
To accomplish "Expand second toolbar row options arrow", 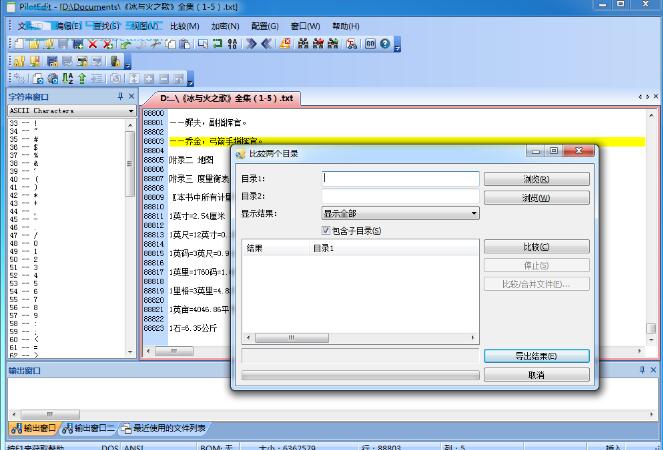I will tap(128, 62).
